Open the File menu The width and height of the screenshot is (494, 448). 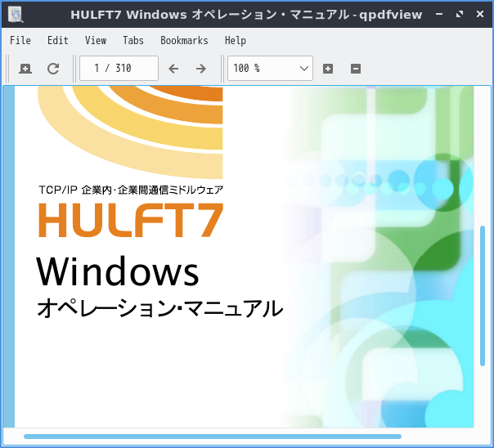(x=20, y=41)
